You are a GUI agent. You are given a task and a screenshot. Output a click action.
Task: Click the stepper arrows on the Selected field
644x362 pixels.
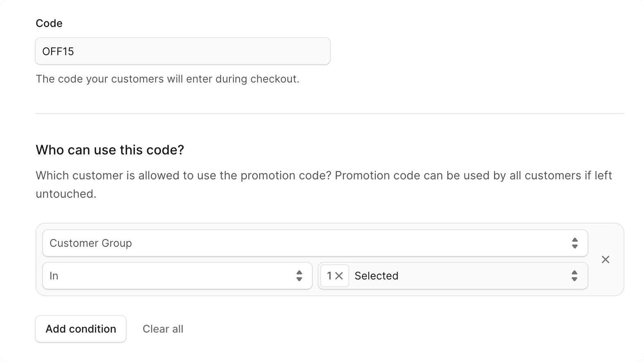coord(574,276)
